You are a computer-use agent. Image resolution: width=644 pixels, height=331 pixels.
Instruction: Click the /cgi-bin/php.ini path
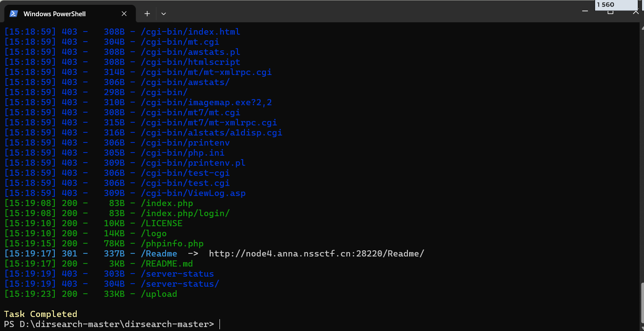[183, 153]
